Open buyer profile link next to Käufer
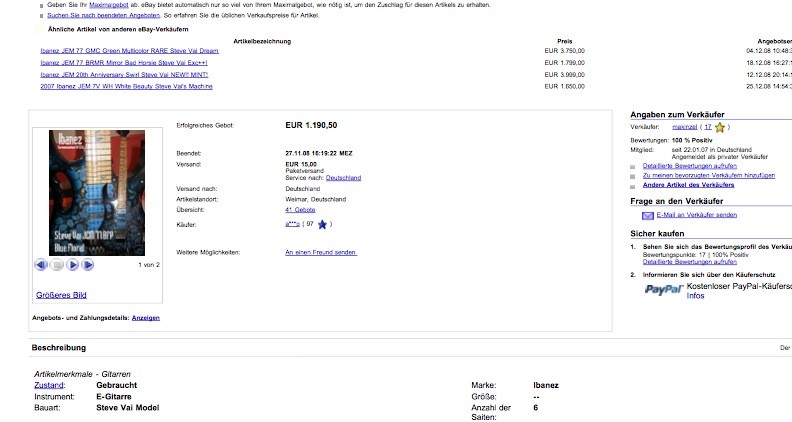Viewport: 792px width, 422px height. (x=292, y=224)
